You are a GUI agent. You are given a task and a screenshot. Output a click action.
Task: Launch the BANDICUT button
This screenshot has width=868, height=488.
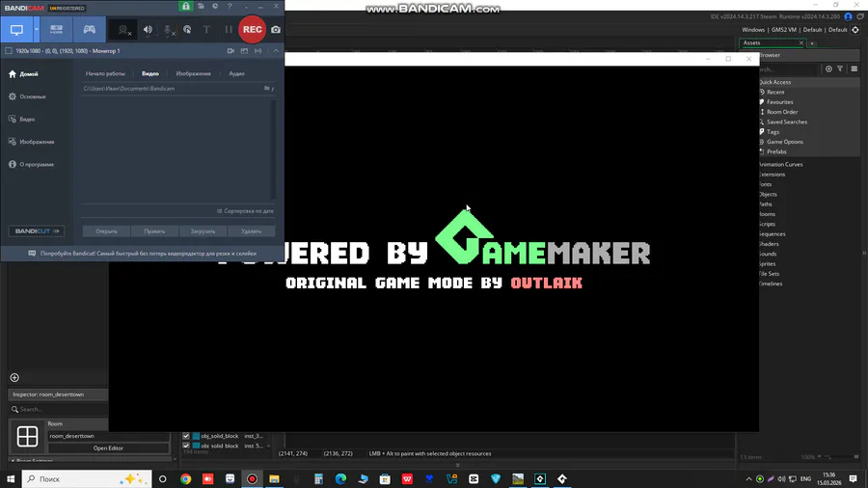click(x=37, y=231)
